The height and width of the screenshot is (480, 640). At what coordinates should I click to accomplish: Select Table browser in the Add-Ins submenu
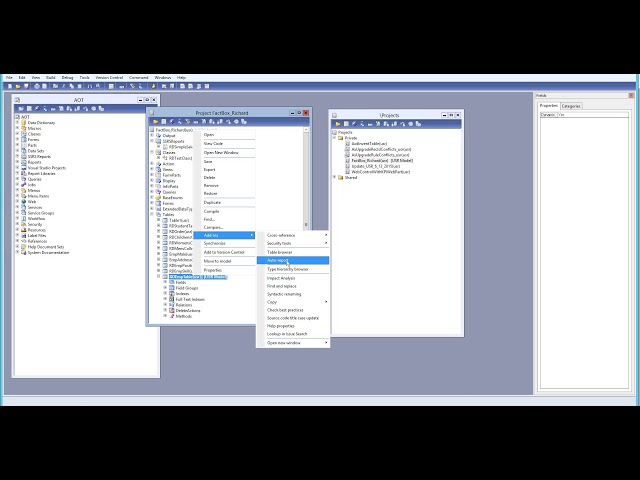pyautogui.click(x=293, y=252)
